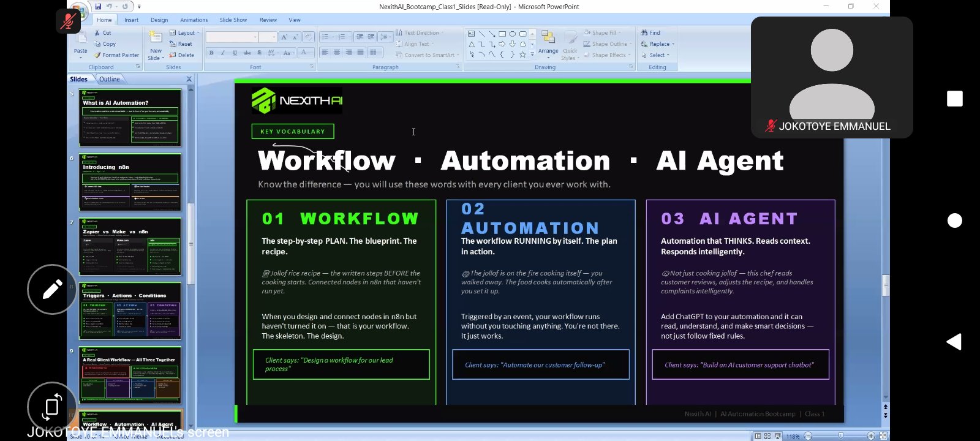
Task: Select the Rectangle shape in Drawing gallery
Action: (x=502, y=34)
